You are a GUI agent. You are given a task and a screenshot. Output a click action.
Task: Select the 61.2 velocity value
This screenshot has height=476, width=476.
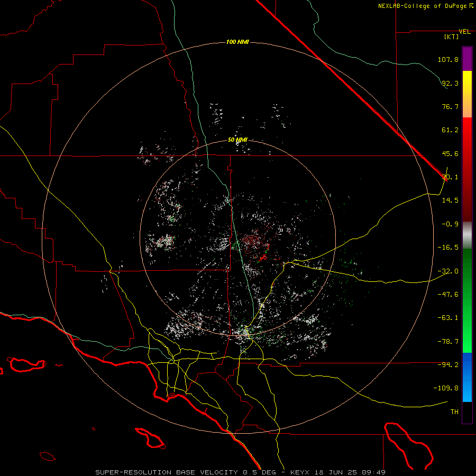[450, 130]
